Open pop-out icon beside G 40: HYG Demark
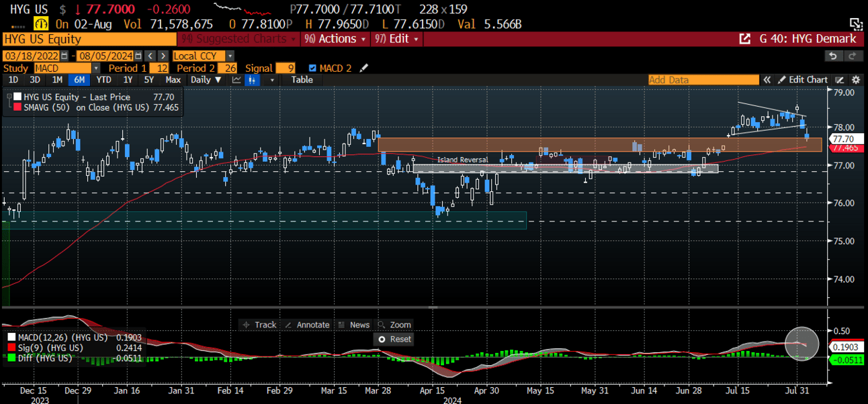868x404 pixels. click(744, 39)
